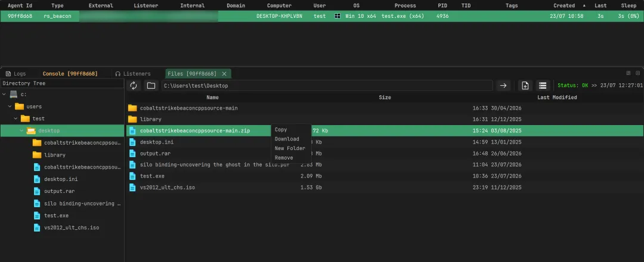The width and height of the screenshot is (644, 262).
Task: Switch to the Console [90ff8d68] tab
Action: coord(70,74)
